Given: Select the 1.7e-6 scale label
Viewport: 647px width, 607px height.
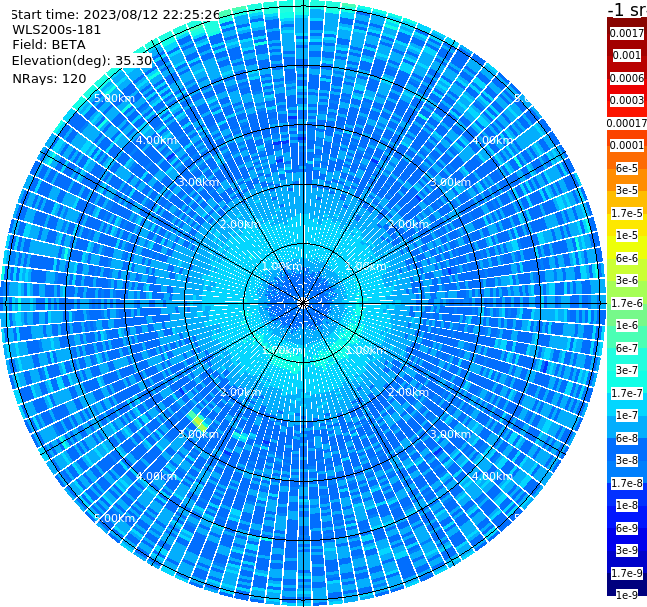Looking at the screenshot, I should click(x=627, y=303).
